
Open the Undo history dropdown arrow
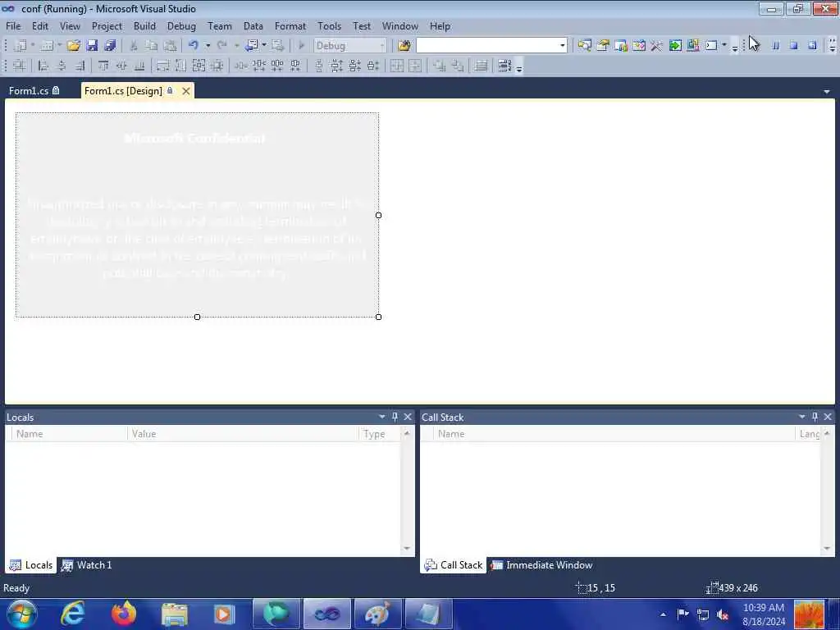(x=208, y=46)
